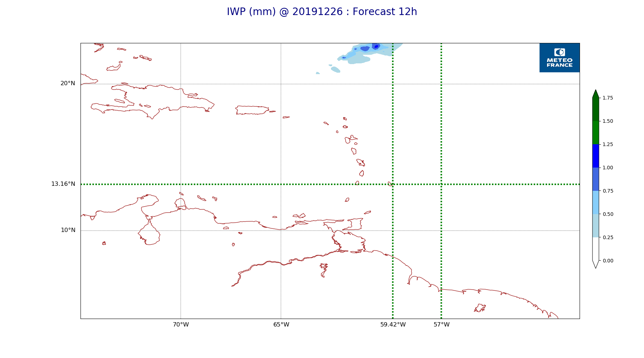
Task: Click the top arrow tip of the colorbar
Action: (595, 92)
